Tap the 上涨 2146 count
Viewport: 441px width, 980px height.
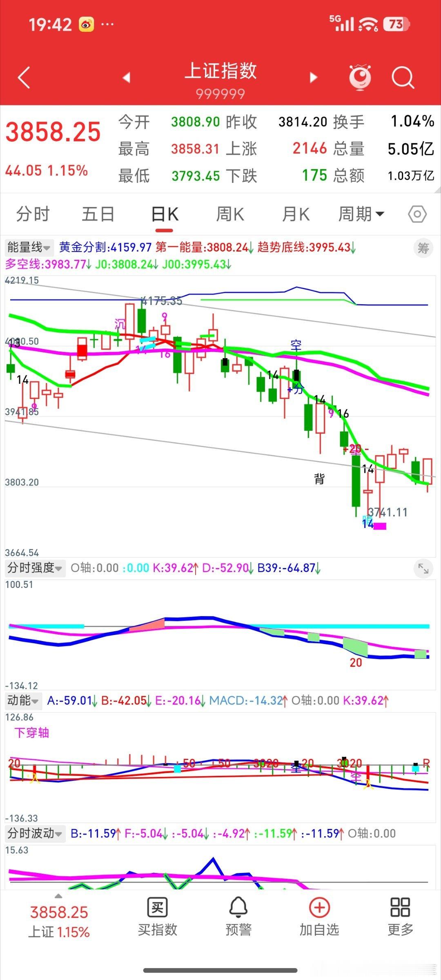click(310, 149)
